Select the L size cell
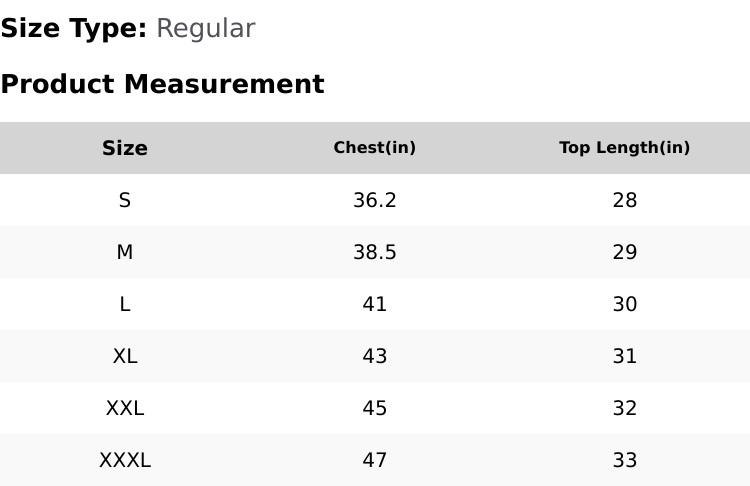 click(x=125, y=304)
